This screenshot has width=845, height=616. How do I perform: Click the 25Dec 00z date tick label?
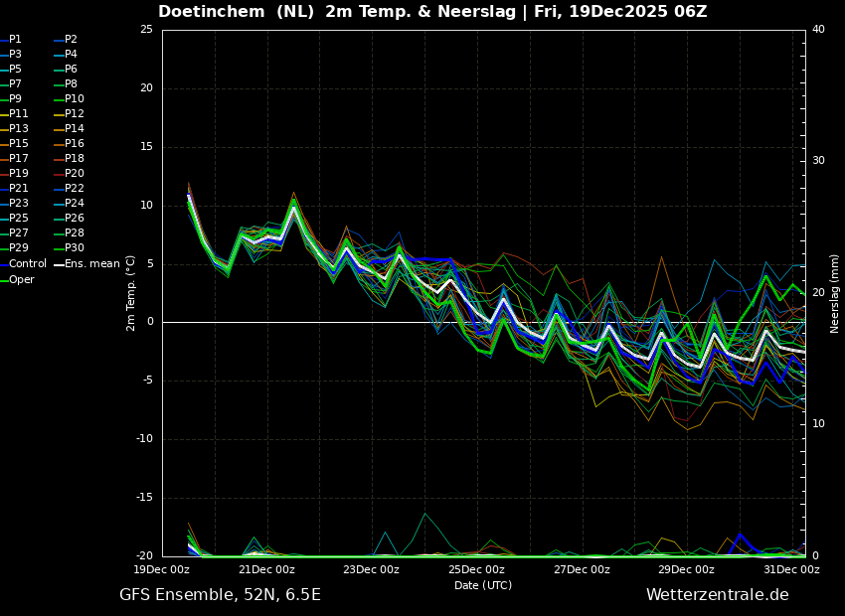(476, 569)
